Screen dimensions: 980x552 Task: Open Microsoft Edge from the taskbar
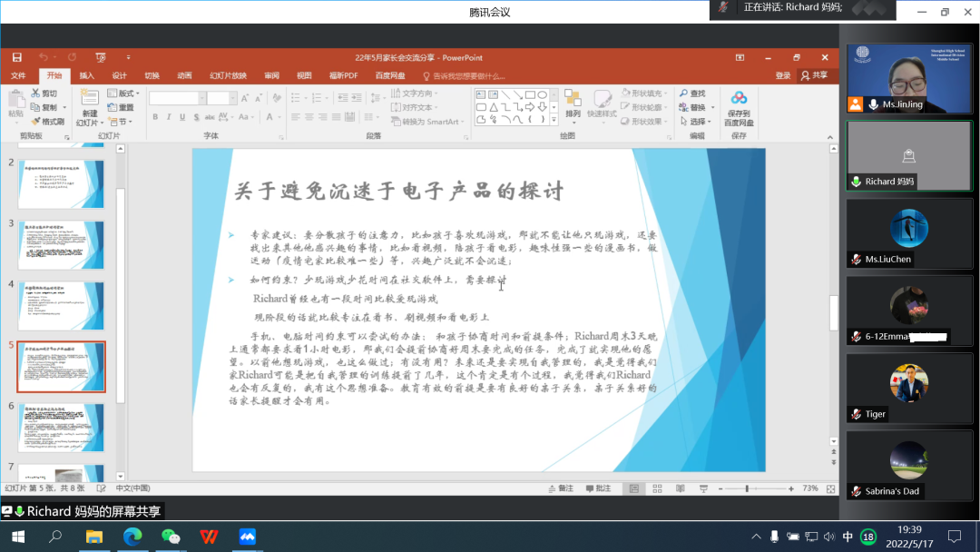tap(132, 537)
